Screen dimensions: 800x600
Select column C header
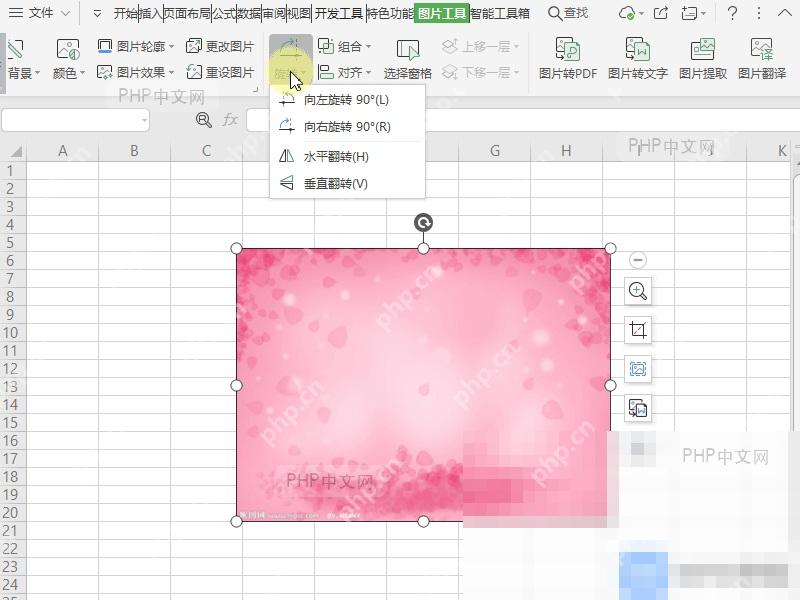(x=206, y=151)
